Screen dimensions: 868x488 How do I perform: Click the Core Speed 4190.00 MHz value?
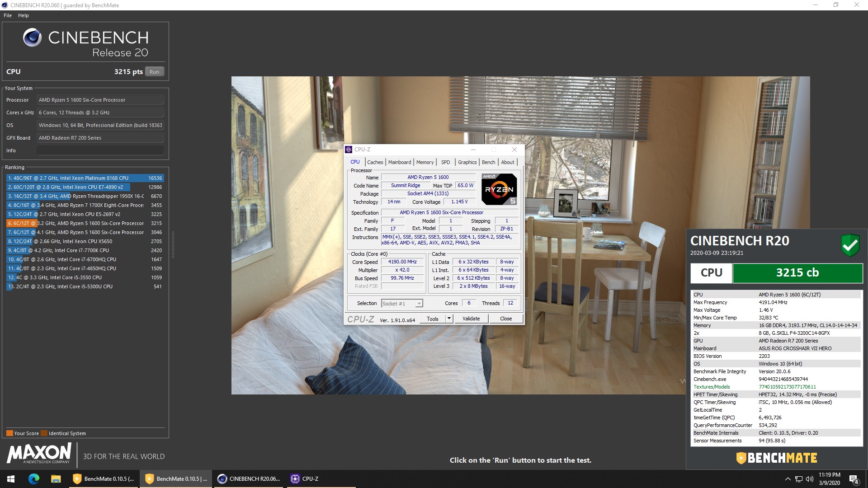click(x=402, y=262)
